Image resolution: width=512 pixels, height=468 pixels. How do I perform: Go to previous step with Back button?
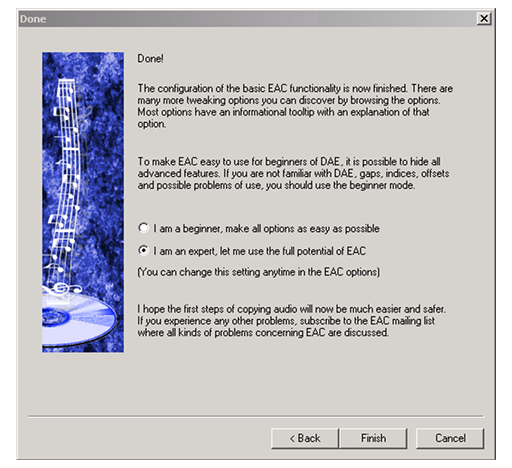(x=305, y=438)
